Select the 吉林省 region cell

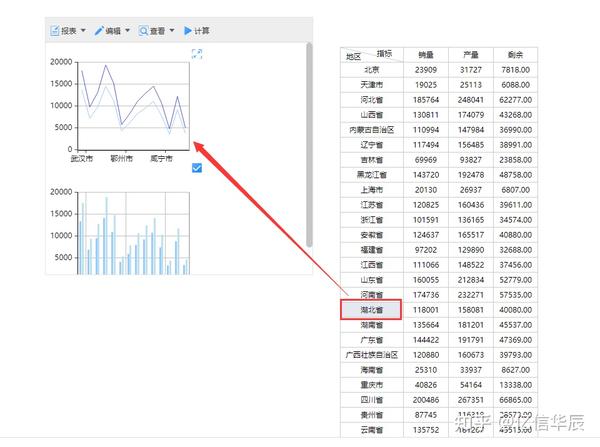click(x=372, y=160)
